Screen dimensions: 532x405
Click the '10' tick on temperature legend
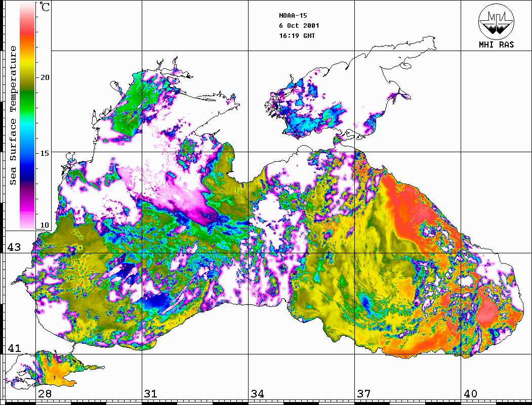click(x=45, y=225)
